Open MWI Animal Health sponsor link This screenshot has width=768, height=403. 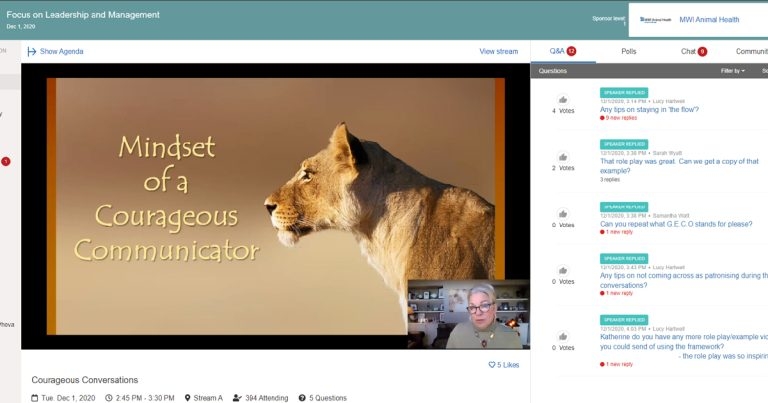[709, 20]
